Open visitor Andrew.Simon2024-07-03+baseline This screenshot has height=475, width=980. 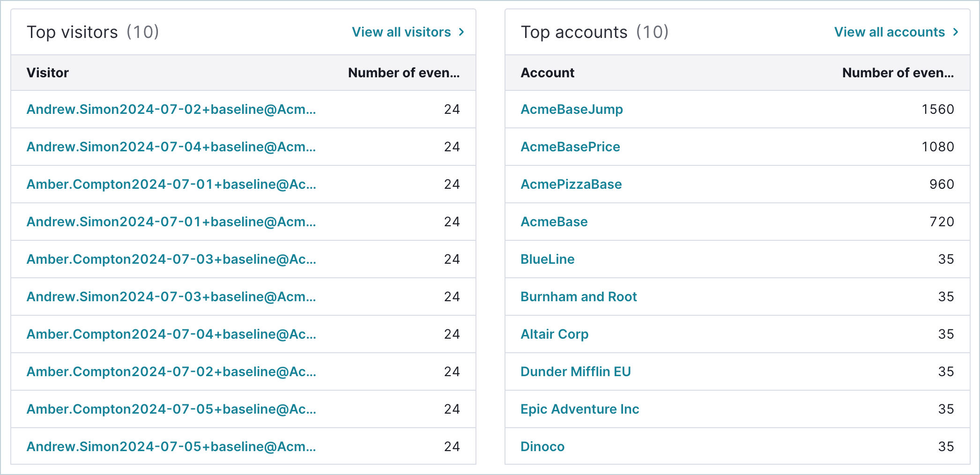click(171, 297)
